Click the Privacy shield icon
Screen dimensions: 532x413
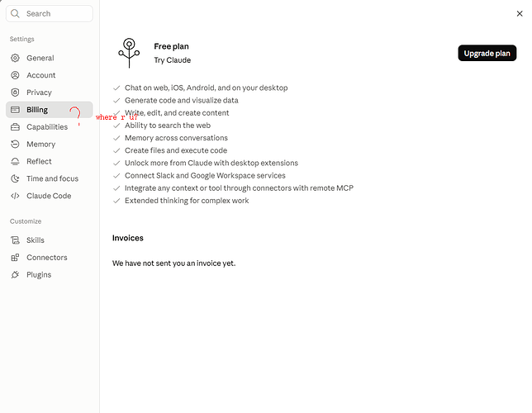(15, 93)
